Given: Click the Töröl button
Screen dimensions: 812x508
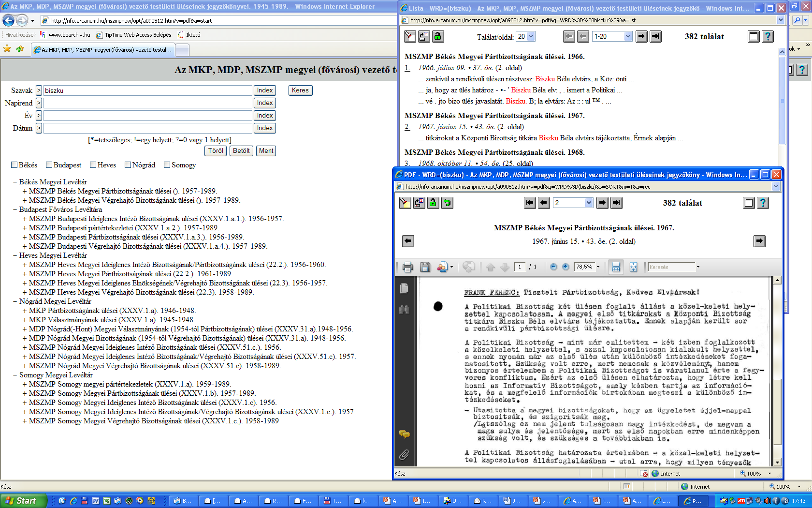Looking at the screenshot, I should pyautogui.click(x=216, y=151).
